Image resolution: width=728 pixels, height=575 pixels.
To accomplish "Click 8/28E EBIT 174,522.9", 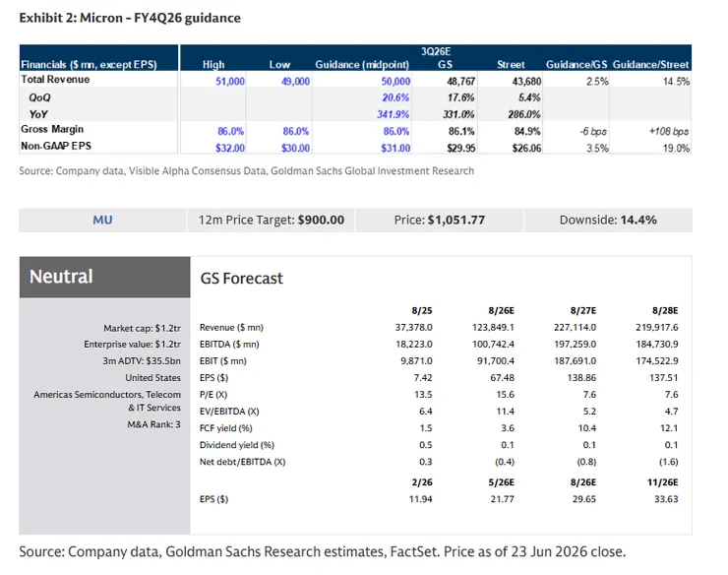I will coord(657,361).
